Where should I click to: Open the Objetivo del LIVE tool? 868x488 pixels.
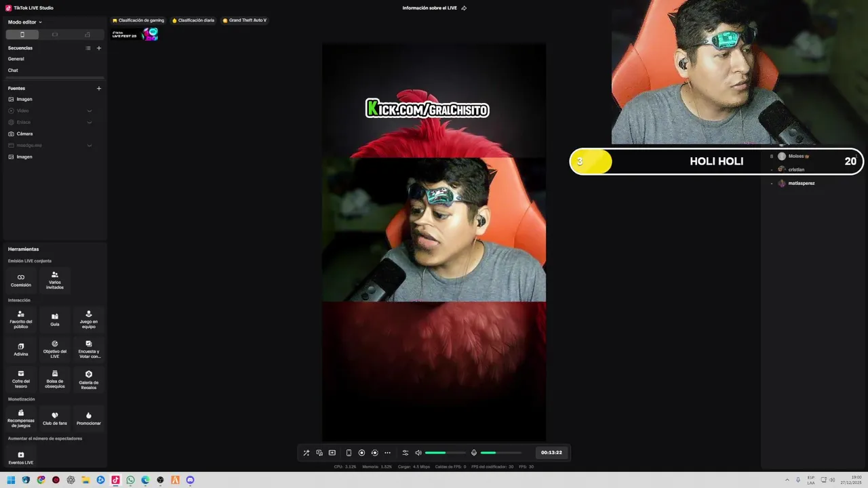(55, 349)
